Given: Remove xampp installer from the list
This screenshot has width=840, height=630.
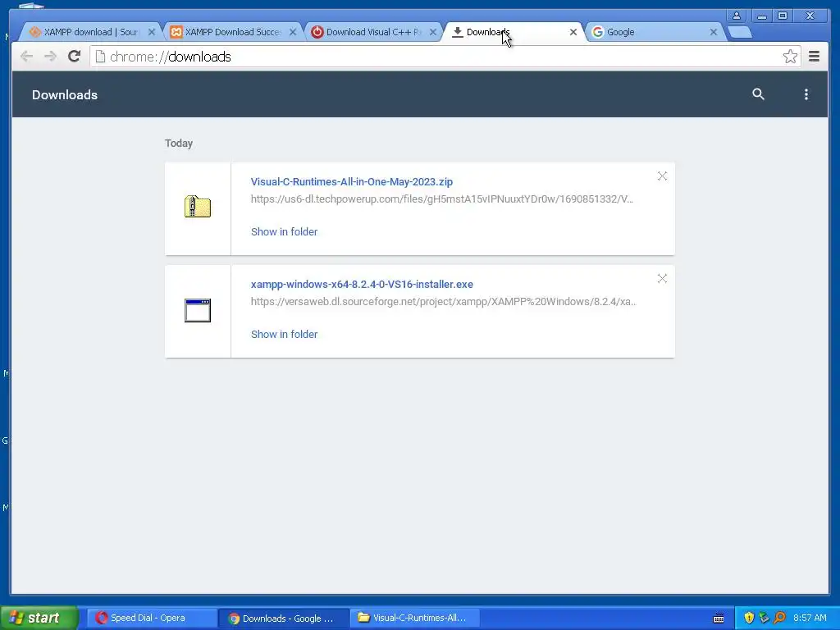Looking at the screenshot, I should click(662, 279).
